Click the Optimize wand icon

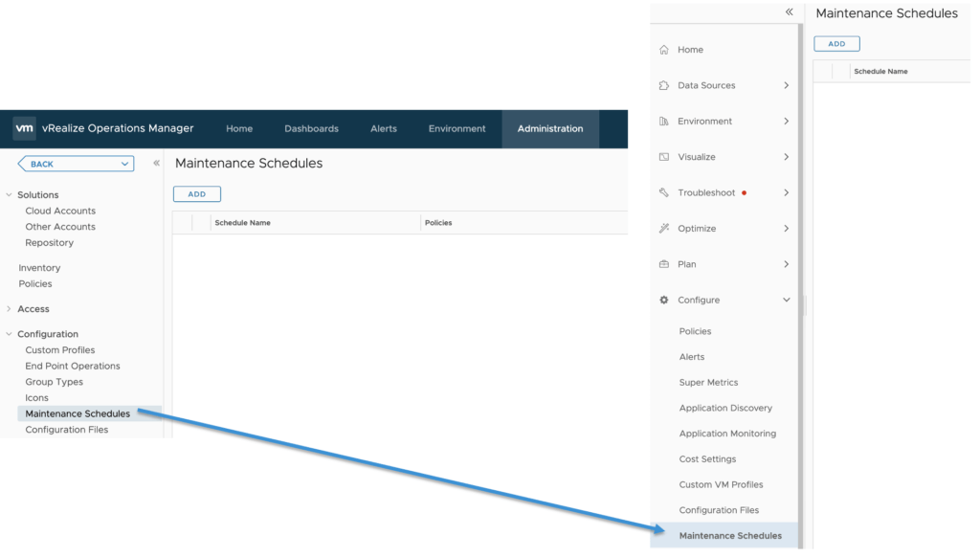[664, 229]
